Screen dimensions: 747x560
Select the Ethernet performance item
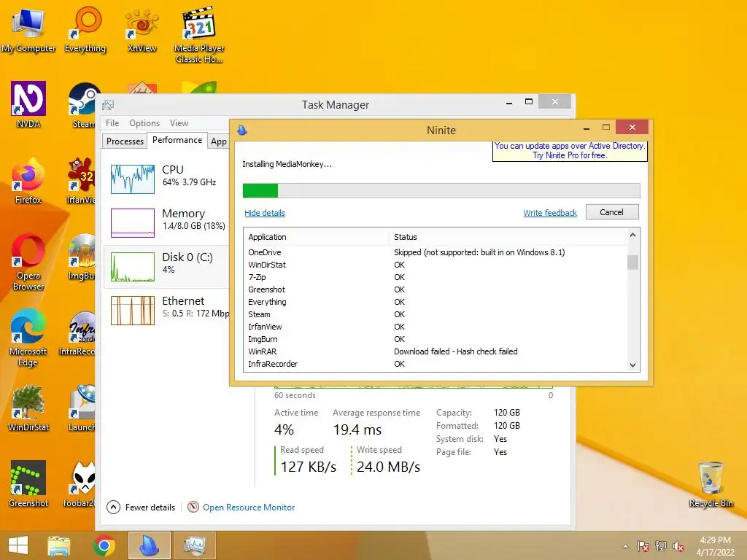pos(167,310)
